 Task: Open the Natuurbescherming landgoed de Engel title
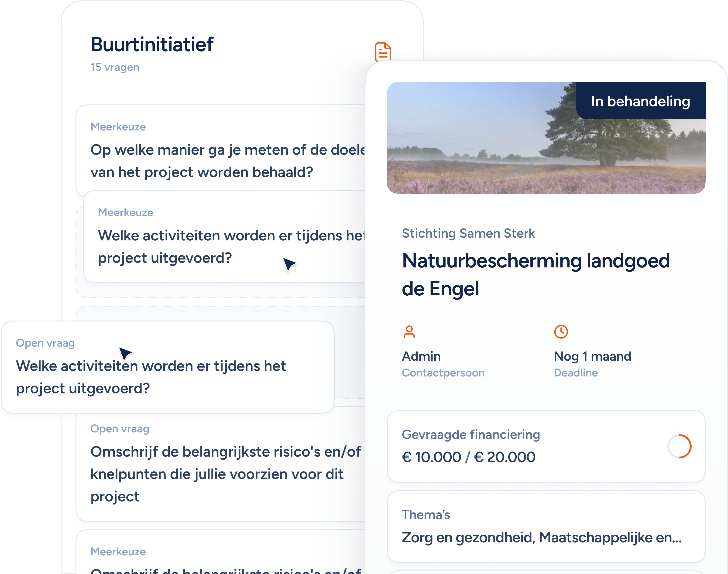pos(536,275)
